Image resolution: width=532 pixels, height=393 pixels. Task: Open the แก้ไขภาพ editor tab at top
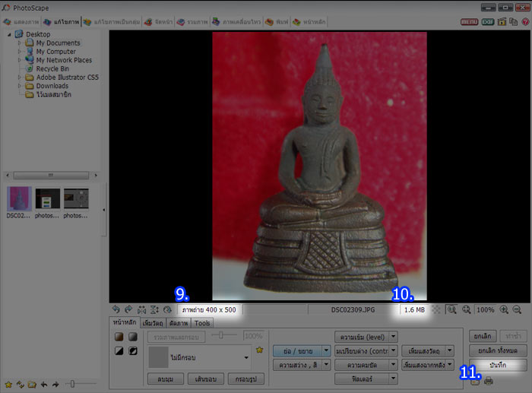point(62,22)
